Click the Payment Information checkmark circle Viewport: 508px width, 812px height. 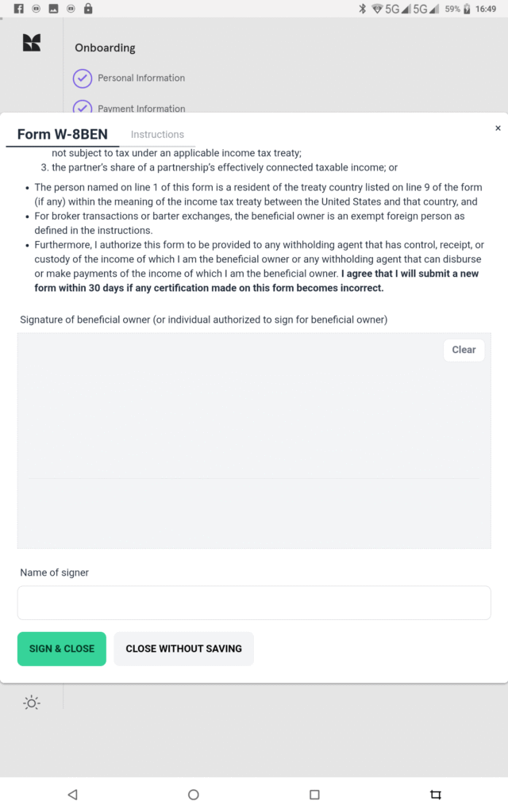[83, 108]
